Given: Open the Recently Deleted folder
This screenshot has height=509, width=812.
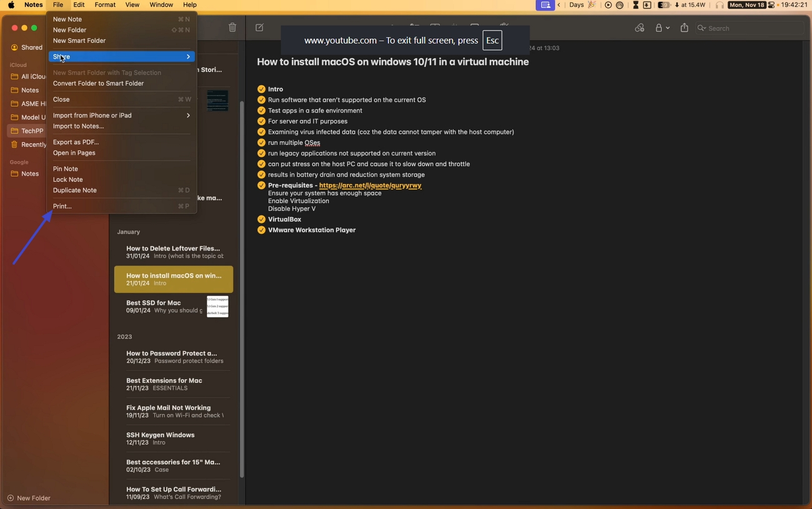Looking at the screenshot, I should [x=28, y=145].
